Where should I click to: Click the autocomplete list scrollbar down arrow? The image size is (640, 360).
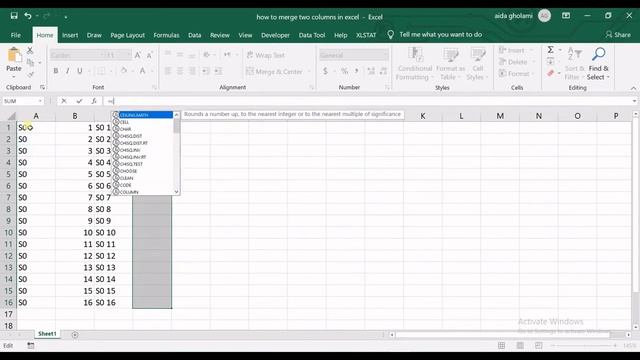coord(176,191)
